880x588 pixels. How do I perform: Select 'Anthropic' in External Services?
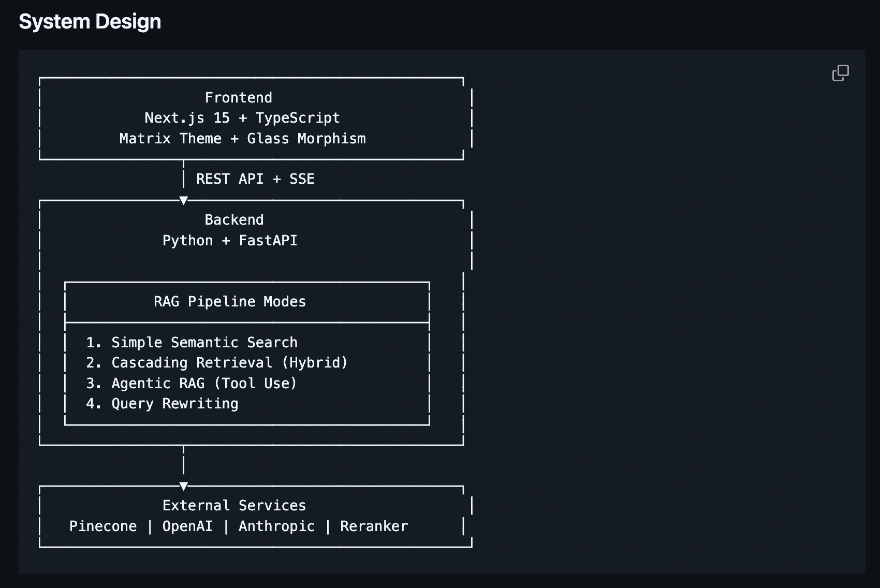[x=276, y=526]
